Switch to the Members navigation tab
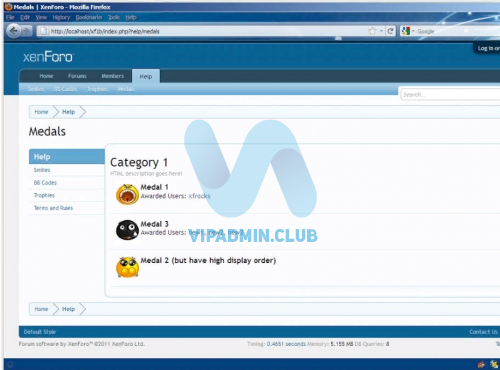 [112, 76]
